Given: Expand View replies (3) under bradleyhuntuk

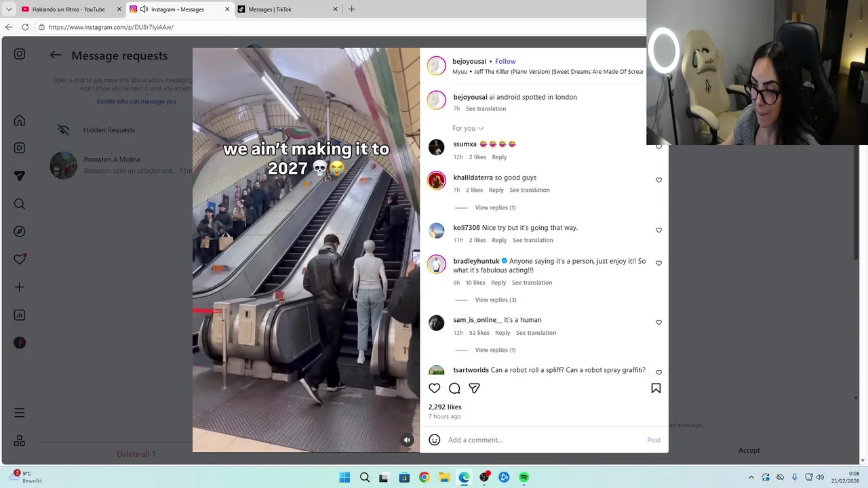Looking at the screenshot, I should pos(495,300).
